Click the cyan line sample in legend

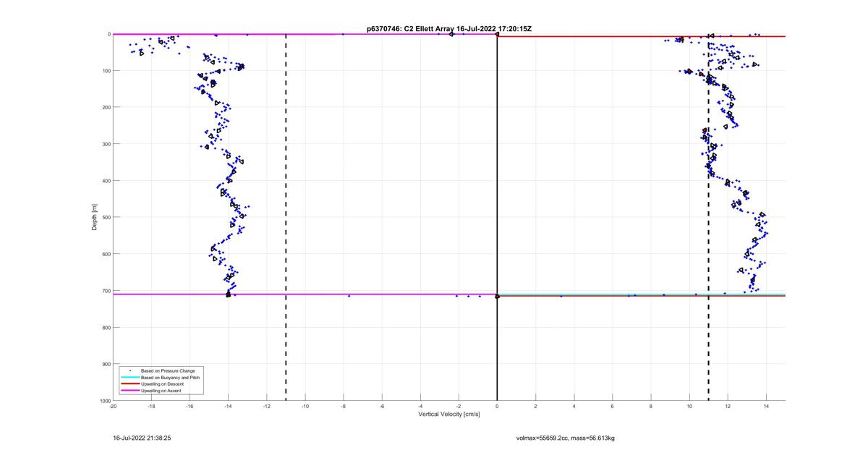point(130,378)
